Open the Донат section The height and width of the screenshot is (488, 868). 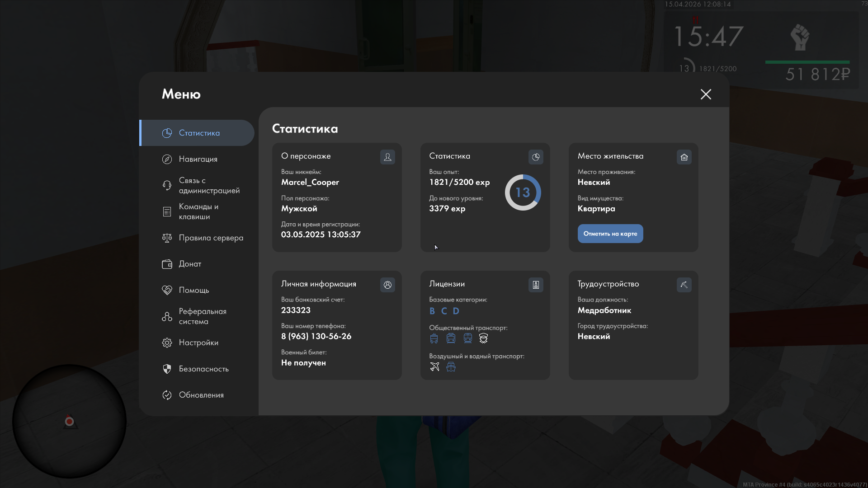(189, 264)
